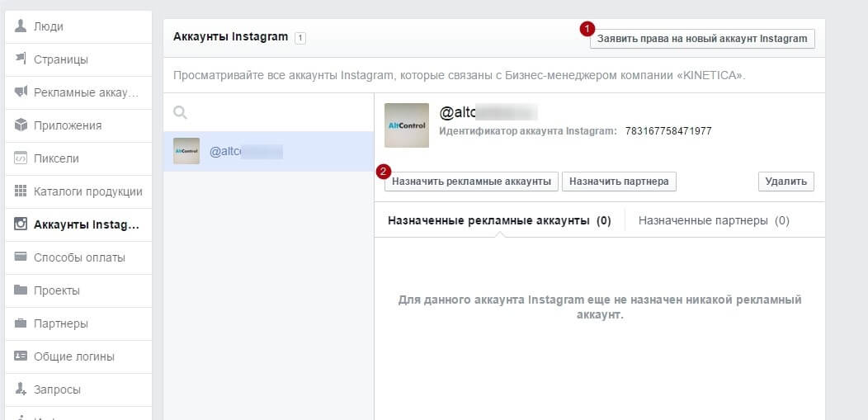Click Назначить партнера button

pyautogui.click(x=619, y=182)
